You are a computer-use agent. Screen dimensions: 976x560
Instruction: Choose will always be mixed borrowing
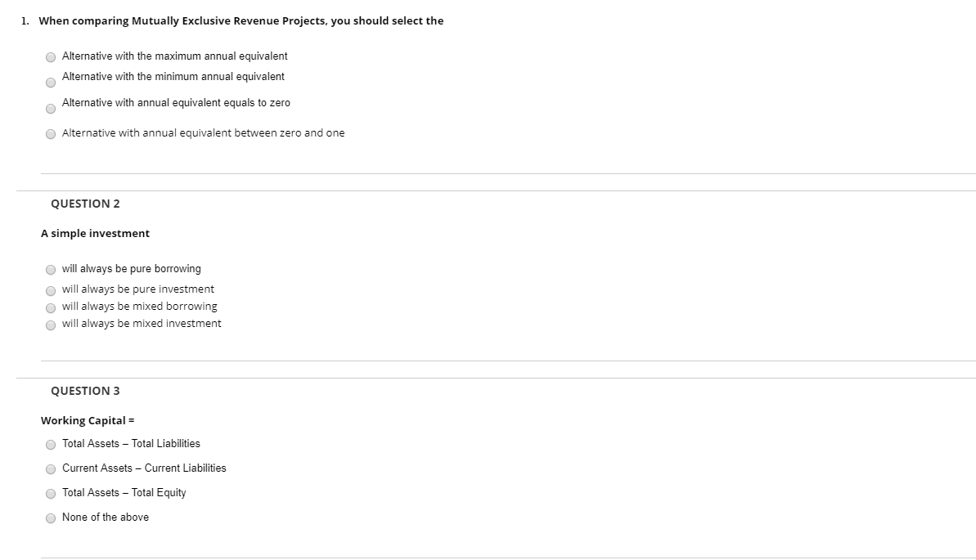(x=51, y=307)
